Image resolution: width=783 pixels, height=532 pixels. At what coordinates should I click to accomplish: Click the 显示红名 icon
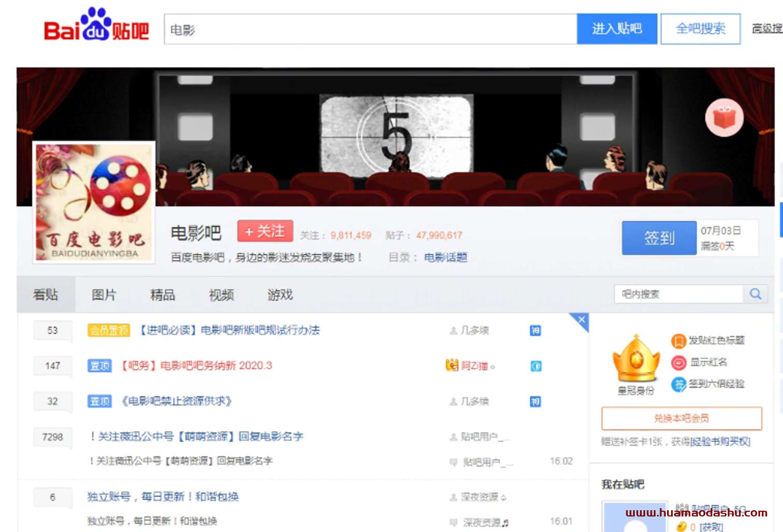[x=678, y=362]
